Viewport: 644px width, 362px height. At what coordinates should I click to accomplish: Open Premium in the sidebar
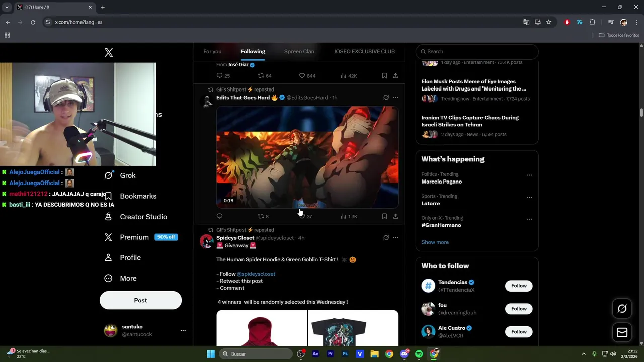140,237
